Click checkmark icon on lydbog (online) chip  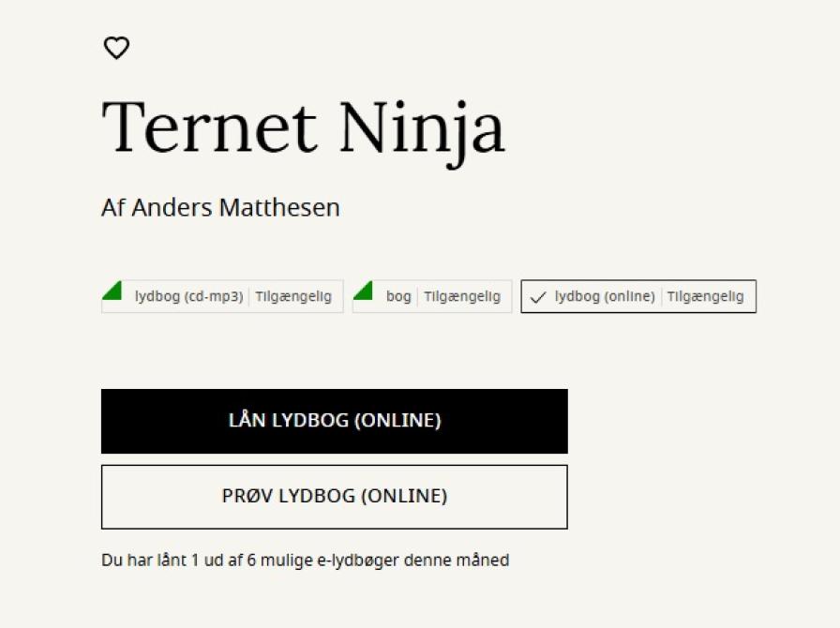tap(538, 297)
